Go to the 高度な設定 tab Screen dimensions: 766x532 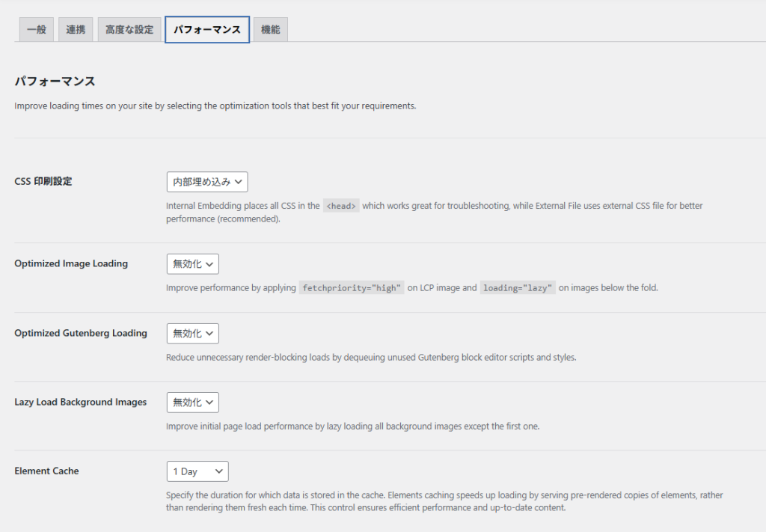click(x=129, y=30)
